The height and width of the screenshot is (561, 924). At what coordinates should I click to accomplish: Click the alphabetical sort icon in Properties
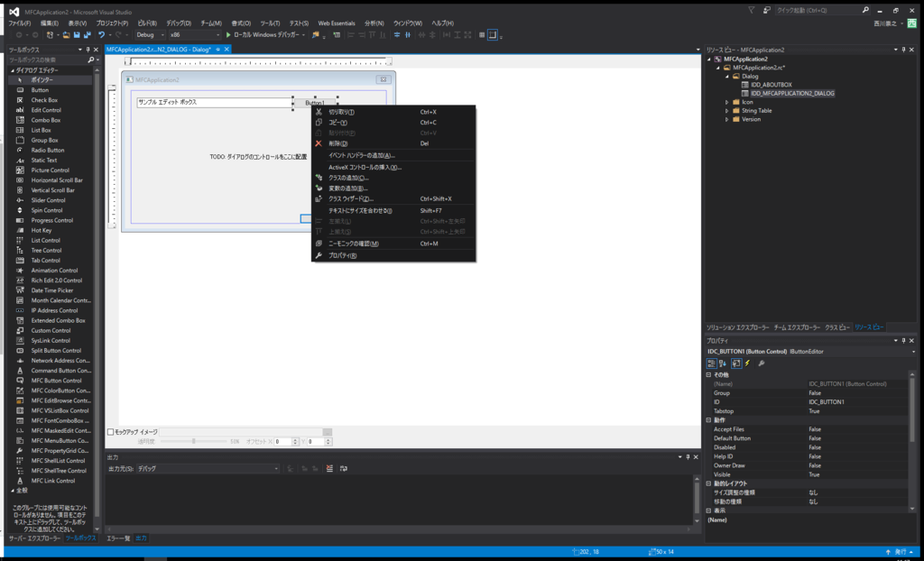tap(723, 363)
